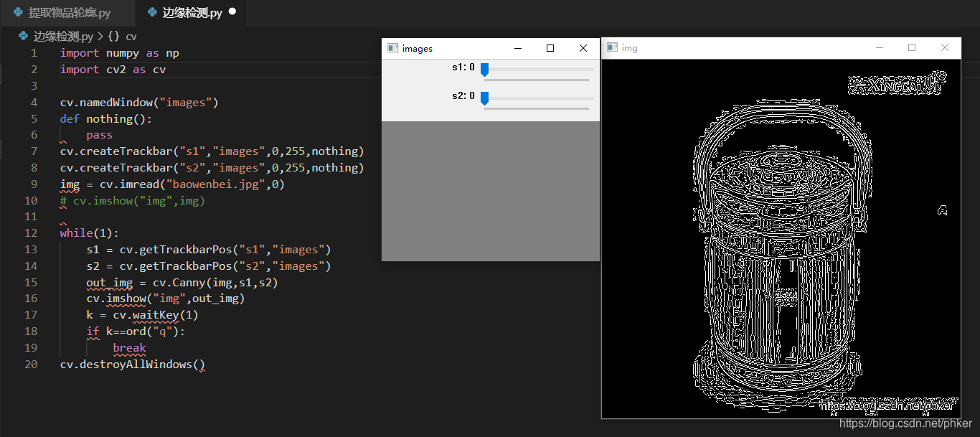This screenshot has width=980, height=437.
Task: Click the s2: 0 trackbar label
Action: click(463, 96)
